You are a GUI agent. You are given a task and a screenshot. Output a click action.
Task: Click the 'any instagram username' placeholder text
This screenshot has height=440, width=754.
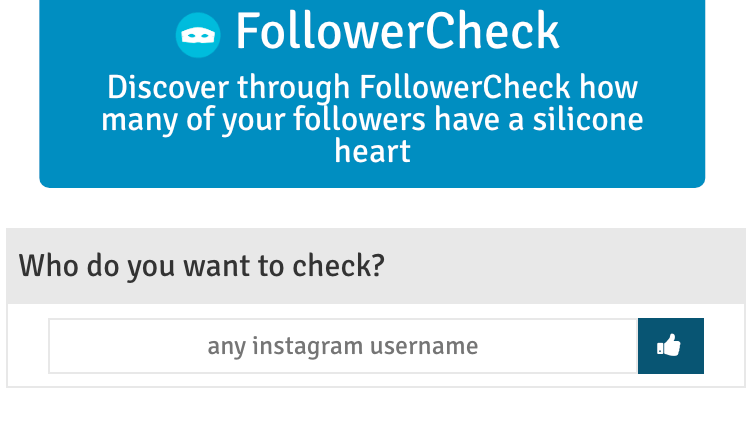(343, 346)
